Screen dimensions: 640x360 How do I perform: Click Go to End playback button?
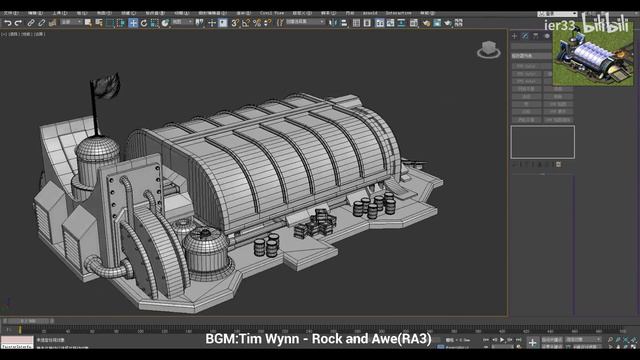(518, 340)
